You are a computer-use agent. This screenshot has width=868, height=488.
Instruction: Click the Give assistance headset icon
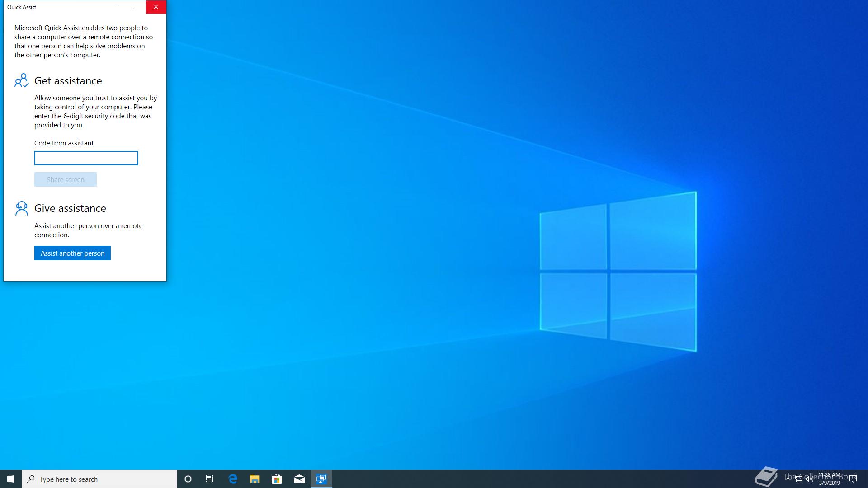[x=21, y=208]
